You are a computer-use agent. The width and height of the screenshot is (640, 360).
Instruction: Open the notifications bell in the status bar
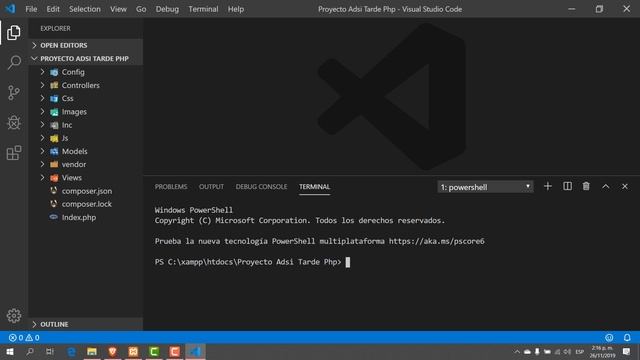tap(627, 338)
